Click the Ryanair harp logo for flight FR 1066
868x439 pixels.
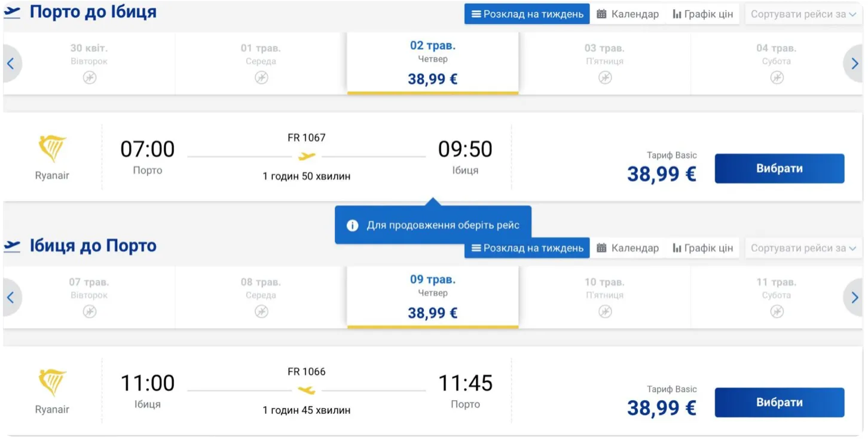pos(52,383)
